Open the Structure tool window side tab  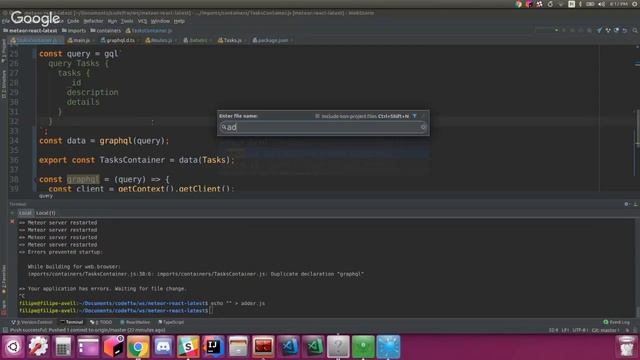[4, 84]
